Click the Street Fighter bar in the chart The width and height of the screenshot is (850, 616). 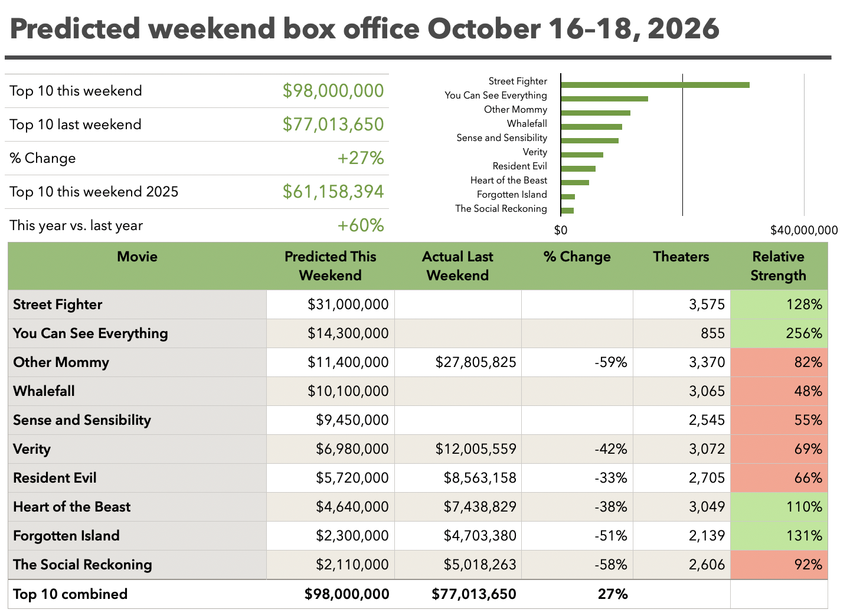pyautogui.click(x=655, y=85)
